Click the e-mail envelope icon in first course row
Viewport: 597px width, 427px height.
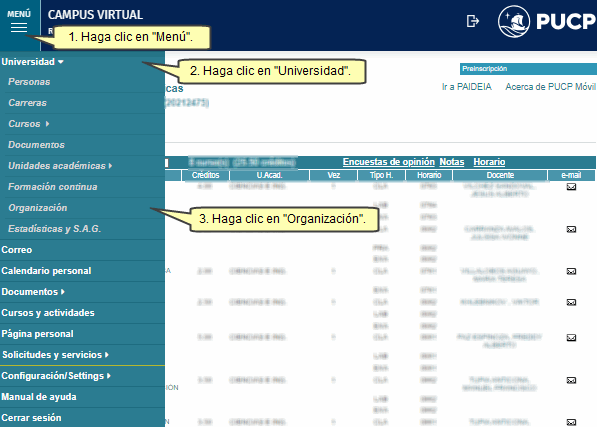point(571,186)
